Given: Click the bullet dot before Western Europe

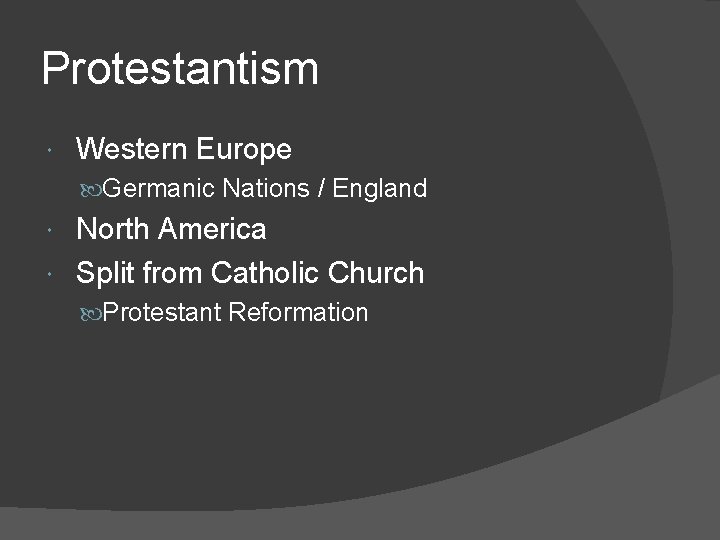Looking at the screenshot, I should (x=51, y=150).
